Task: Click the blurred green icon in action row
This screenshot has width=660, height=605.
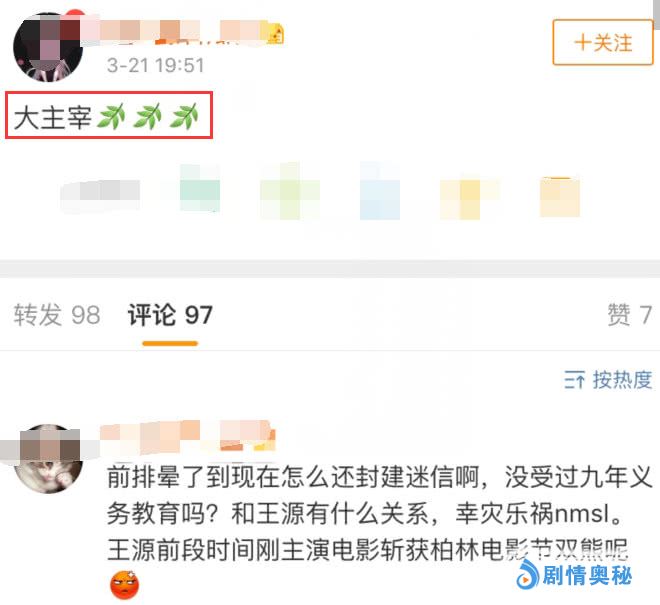Action: (290, 192)
